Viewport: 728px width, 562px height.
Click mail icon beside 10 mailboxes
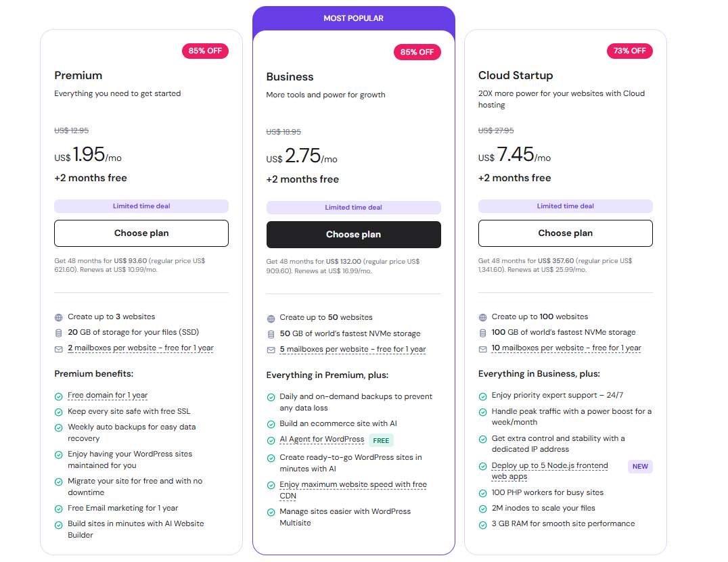click(x=482, y=349)
